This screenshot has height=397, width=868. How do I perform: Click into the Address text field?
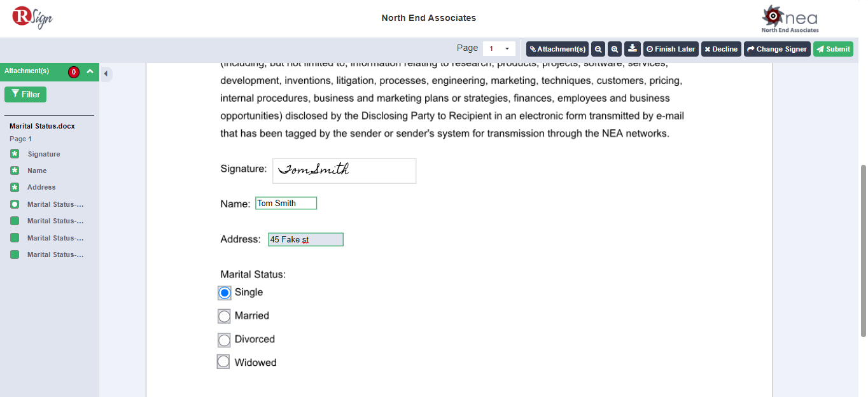point(305,239)
